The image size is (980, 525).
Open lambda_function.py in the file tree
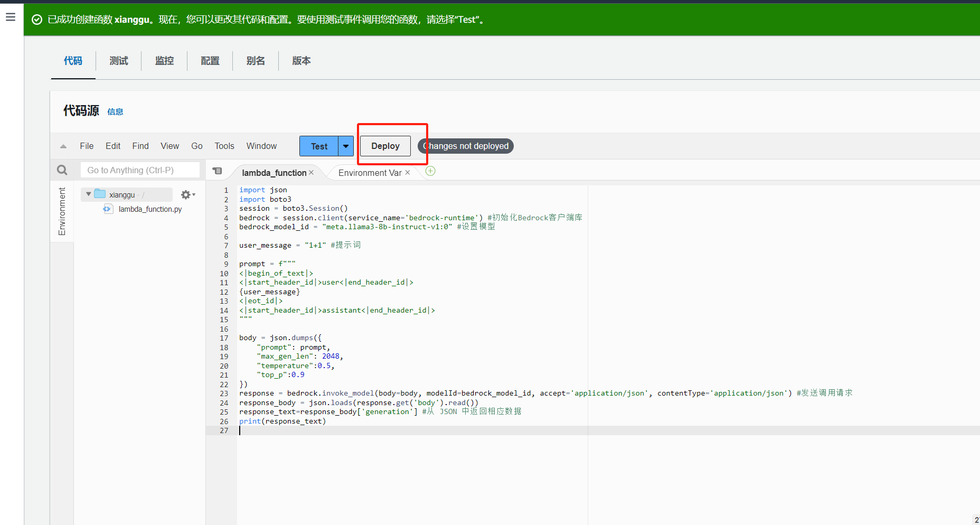coord(150,209)
